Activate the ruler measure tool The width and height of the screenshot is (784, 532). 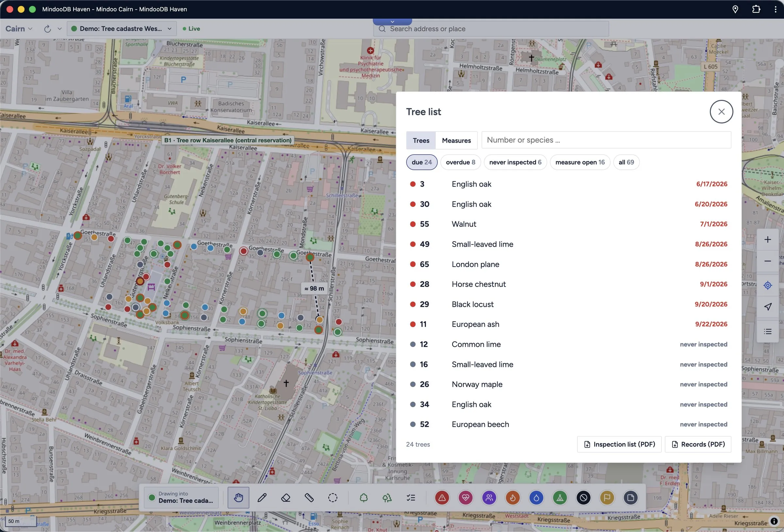pos(309,498)
